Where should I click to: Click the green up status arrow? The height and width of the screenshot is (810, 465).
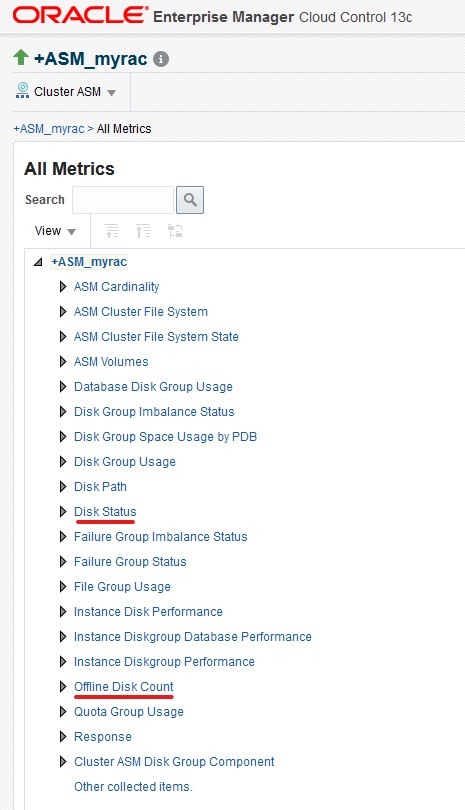(21, 57)
